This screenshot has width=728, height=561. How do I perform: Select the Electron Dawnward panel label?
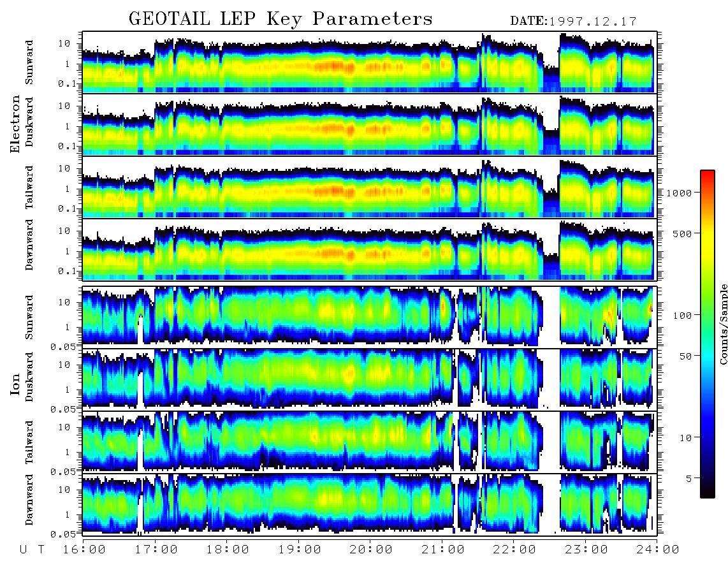point(29,245)
